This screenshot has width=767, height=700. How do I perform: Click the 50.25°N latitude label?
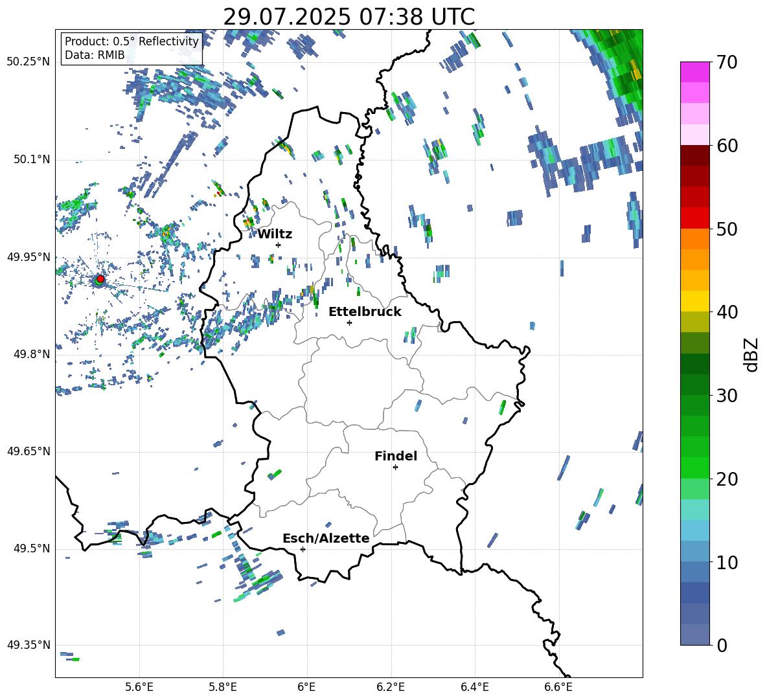pyautogui.click(x=29, y=62)
